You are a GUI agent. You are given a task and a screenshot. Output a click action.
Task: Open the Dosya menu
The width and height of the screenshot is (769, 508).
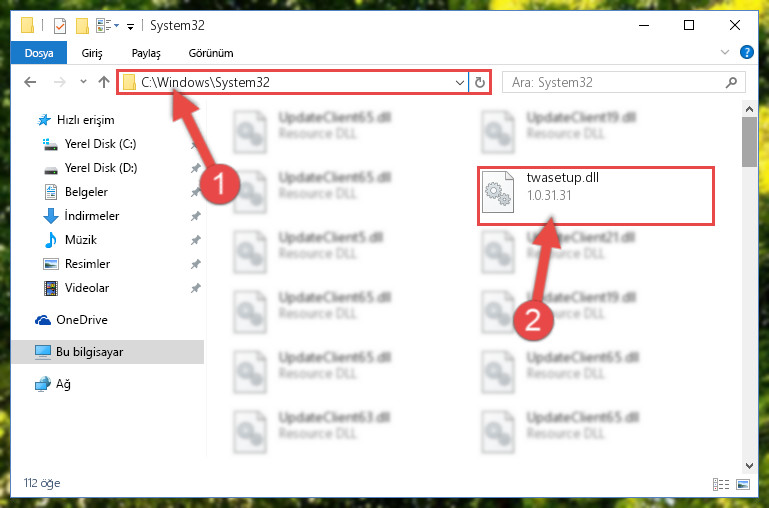(39, 53)
